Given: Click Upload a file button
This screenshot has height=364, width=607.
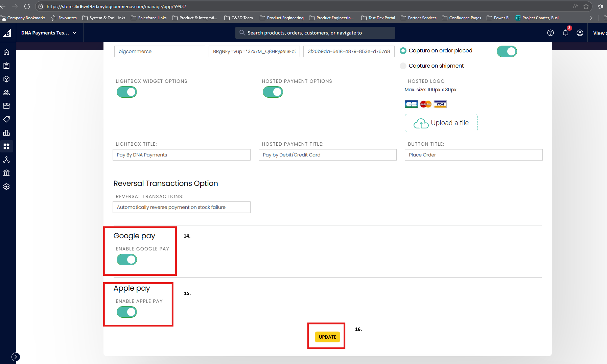Looking at the screenshot, I should pyautogui.click(x=441, y=123).
